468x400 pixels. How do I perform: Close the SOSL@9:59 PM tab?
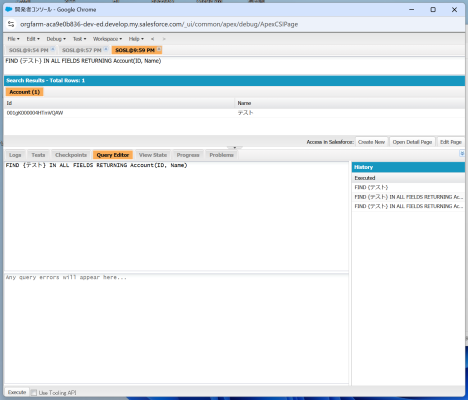click(x=159, y=49)
